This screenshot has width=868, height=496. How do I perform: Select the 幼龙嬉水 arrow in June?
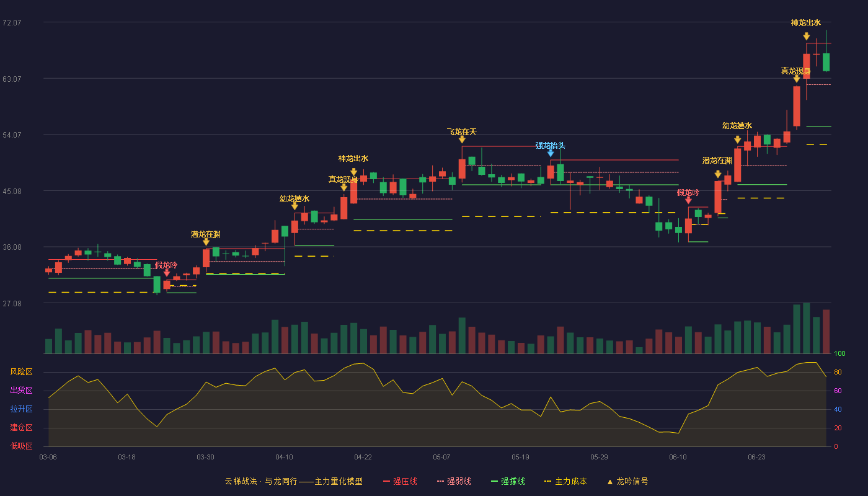pos(738,139)
